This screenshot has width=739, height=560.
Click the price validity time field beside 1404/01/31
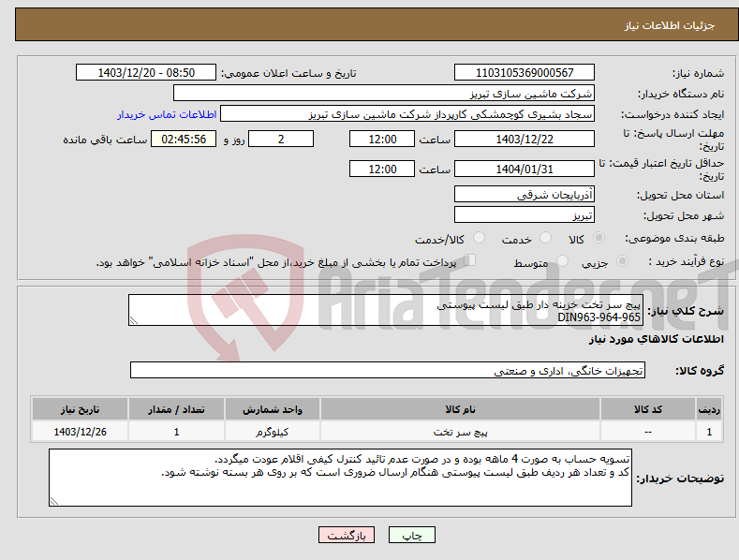pos(382,169)
